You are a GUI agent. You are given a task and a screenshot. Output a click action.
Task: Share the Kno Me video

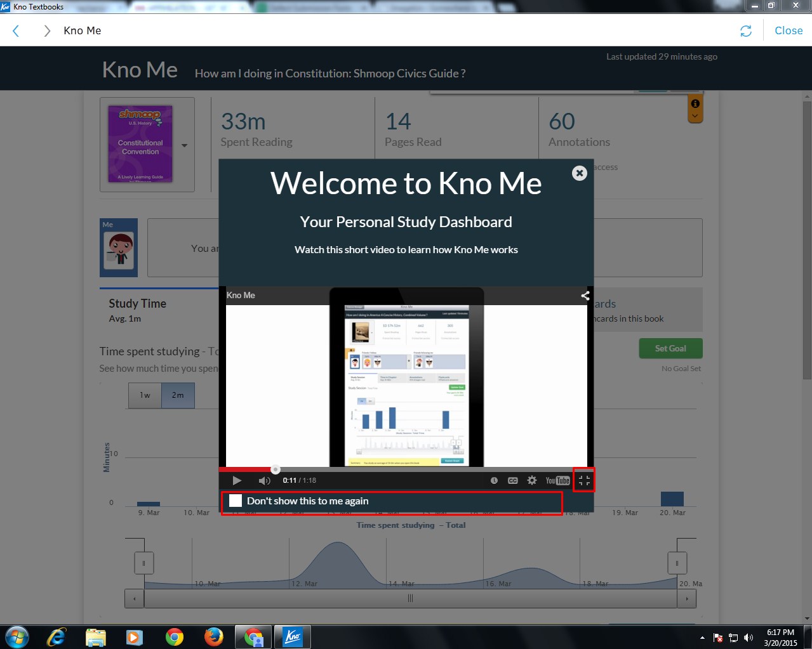585,295
